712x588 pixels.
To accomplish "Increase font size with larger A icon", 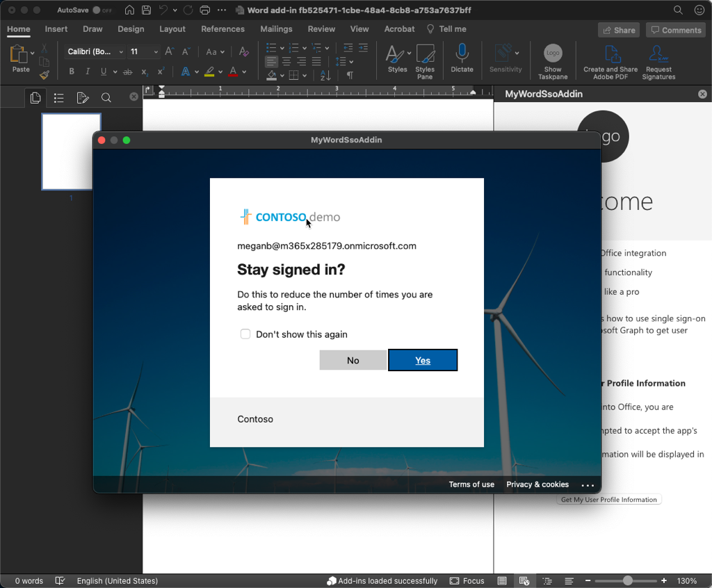I will [170, 51].
